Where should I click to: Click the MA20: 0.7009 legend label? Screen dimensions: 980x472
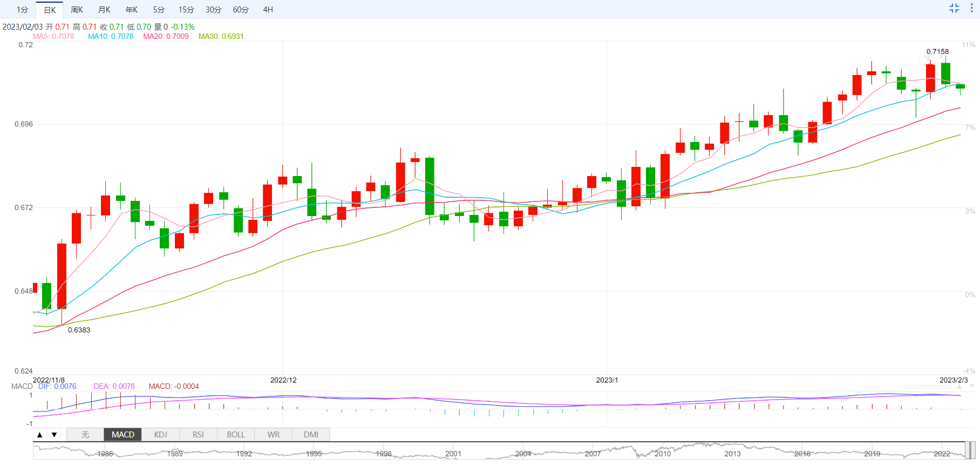[166, 36]
